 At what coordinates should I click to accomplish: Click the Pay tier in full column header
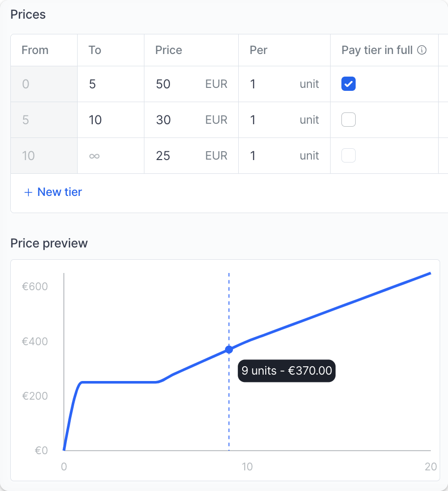click(377, 50)
